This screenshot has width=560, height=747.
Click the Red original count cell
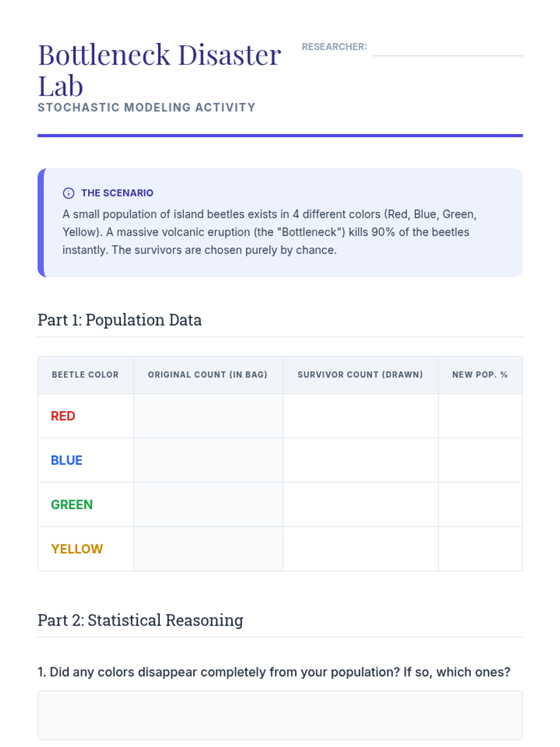[208, 416]
